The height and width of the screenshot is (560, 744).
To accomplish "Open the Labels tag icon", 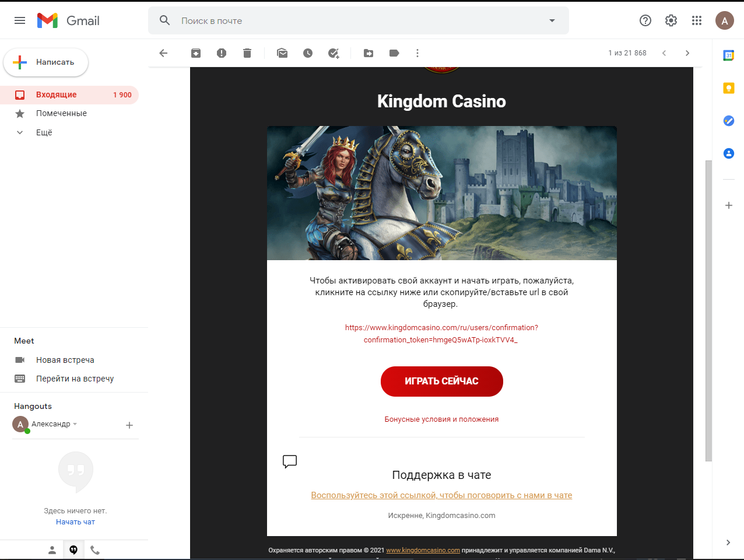I will click(x=394, y=53).
